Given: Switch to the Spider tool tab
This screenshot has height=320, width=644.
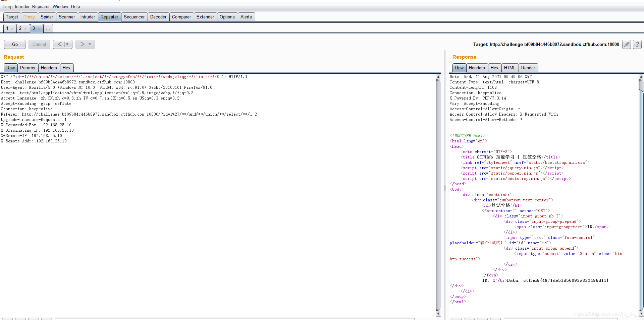Looking at the screenshot, I should point(47,17).
